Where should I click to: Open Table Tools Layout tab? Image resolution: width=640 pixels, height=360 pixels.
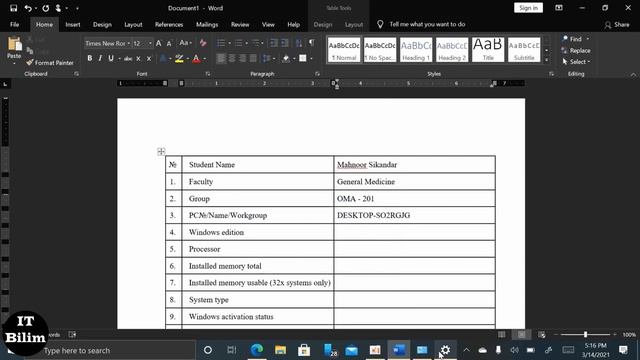click(354, 24)
